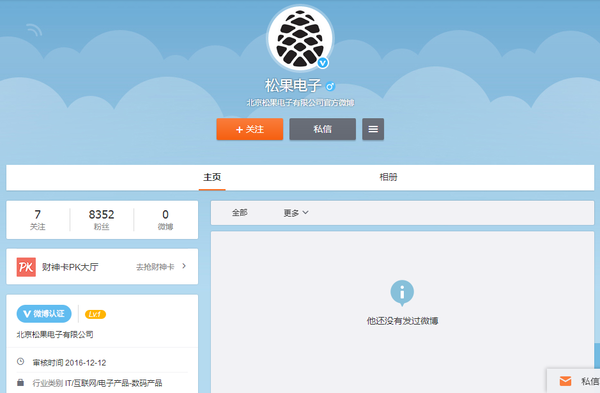Open the 7 关注 following count

(x=38, y=220)
